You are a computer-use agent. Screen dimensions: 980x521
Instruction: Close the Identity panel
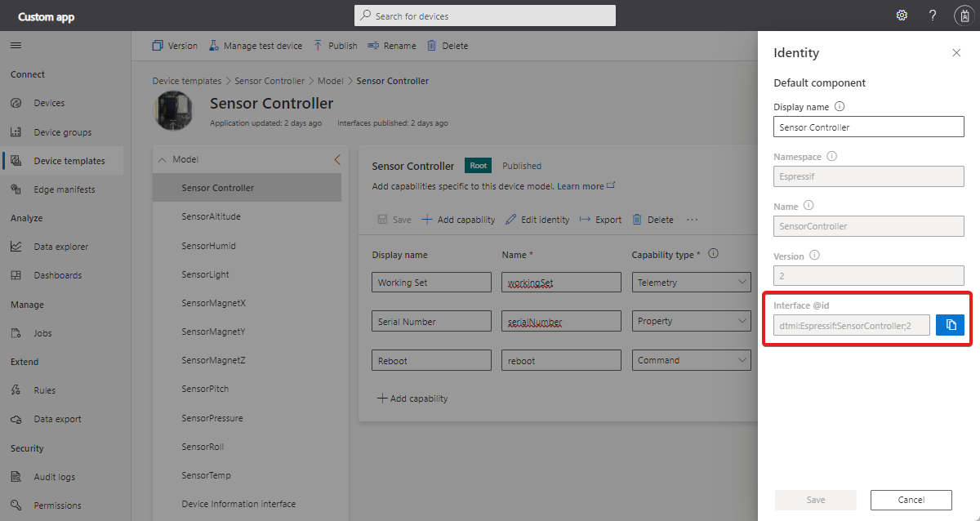click(956, 52)
